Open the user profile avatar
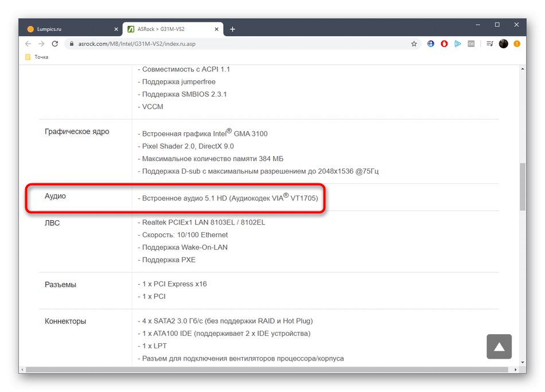Image resolution: width=545 pixels, height=392 pixels. pos(503,44)
